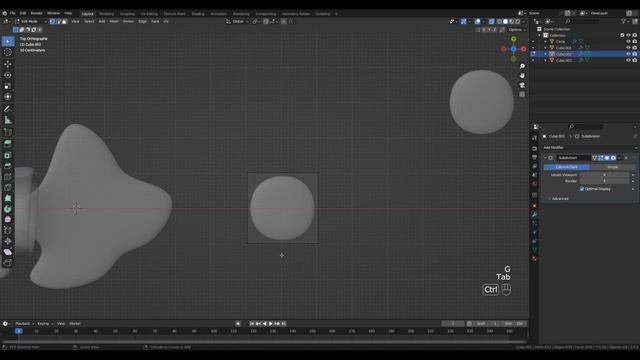The image size is (640, 360).
Task: Select the Transform tool
Action: pos(8,97)
